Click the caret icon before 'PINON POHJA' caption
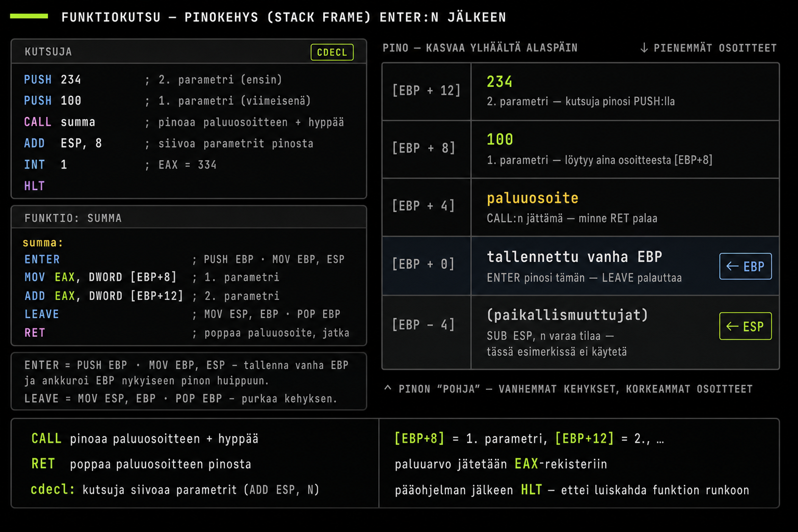Viewport: 798px width, 532px height. pos(388,388)
